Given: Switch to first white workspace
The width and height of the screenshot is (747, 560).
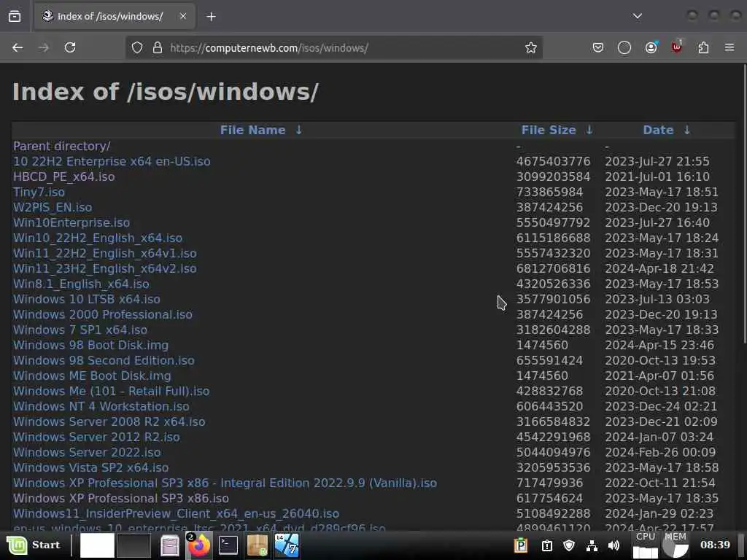Looking at the screenshot, I should pos(97,545).
